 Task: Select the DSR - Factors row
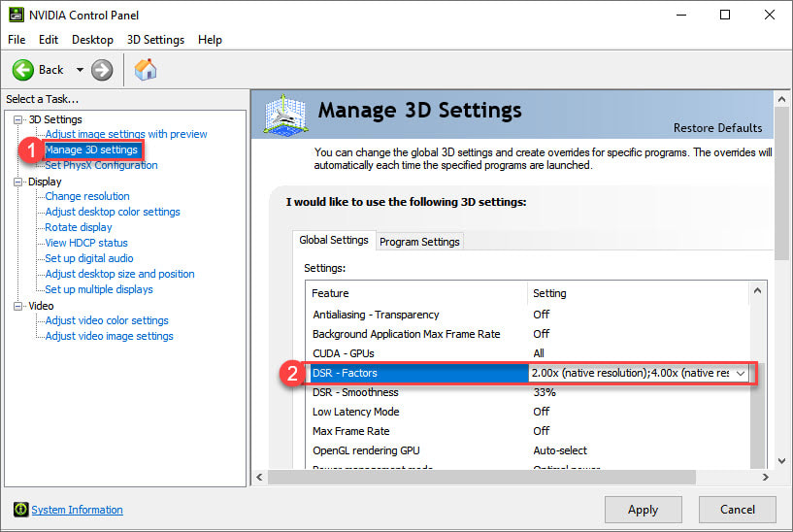527,373
